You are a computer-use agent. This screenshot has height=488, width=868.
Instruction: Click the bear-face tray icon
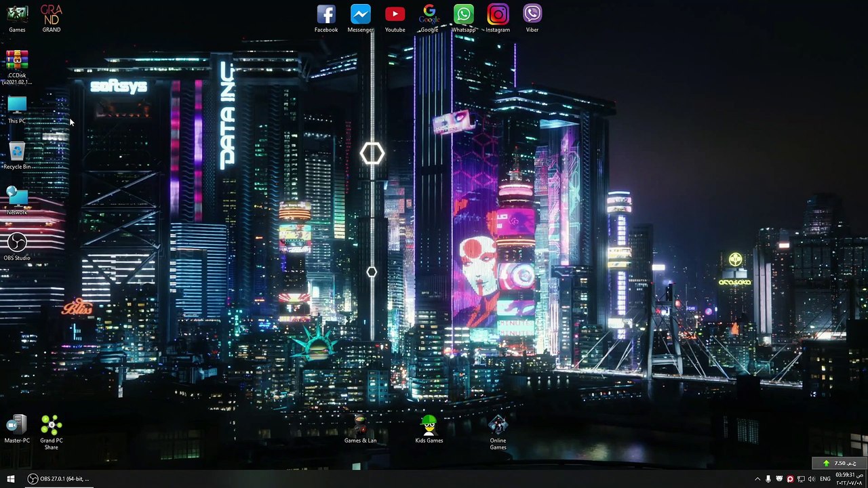coord(779,479)
